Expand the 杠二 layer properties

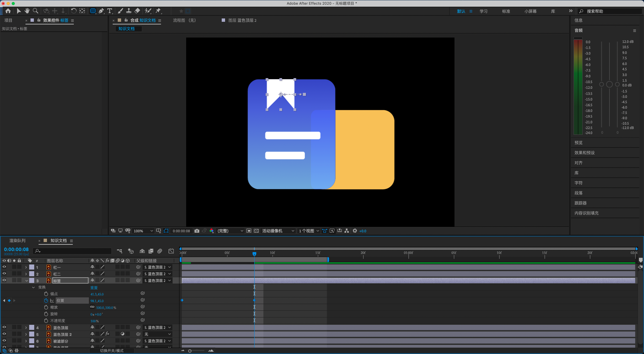(x=26, y=274)
